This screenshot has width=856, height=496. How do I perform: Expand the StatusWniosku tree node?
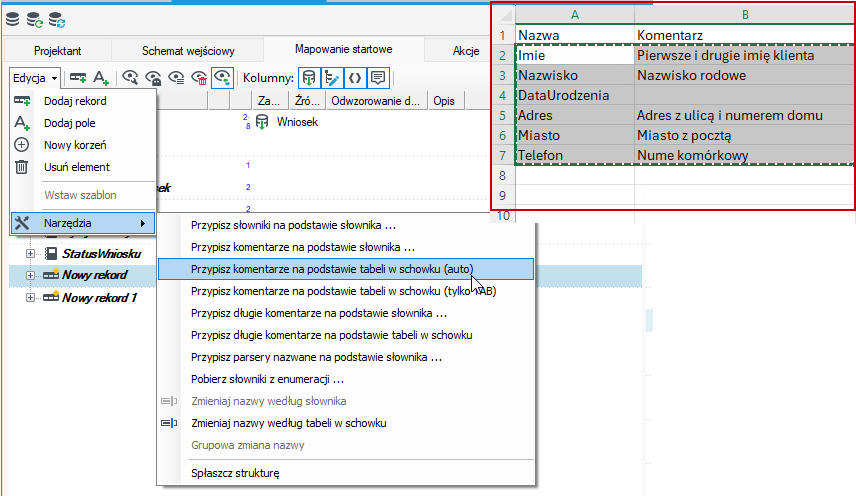(31, 254)
